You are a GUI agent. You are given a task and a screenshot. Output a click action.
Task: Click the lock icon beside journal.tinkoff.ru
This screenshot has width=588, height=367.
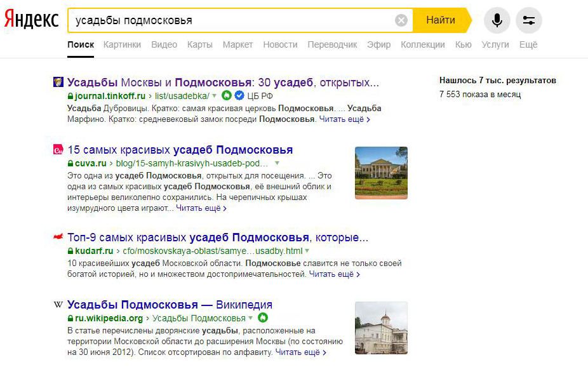tap(70, 96)
